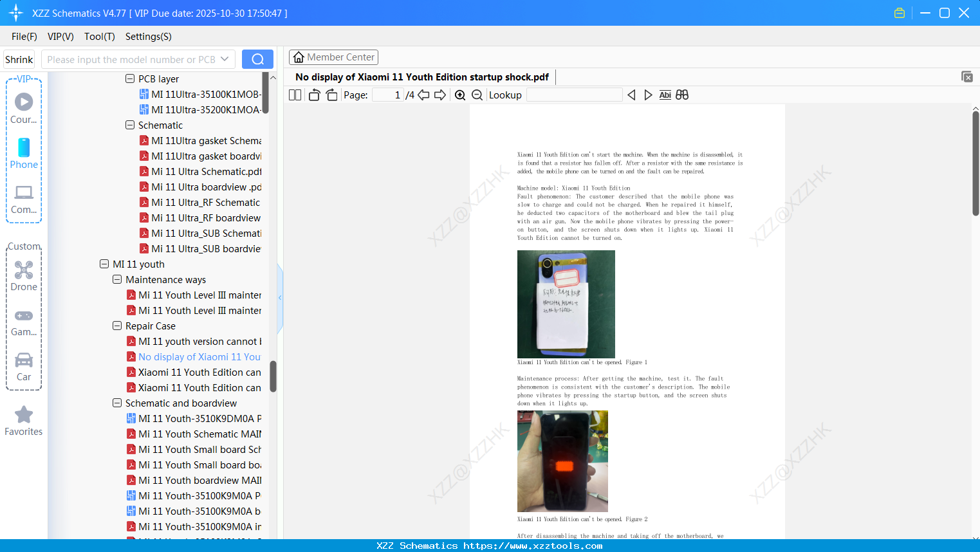This screenshot has height=552, width=980.
Task: Open the Tool(T) menu
Action: click(100, 37)
